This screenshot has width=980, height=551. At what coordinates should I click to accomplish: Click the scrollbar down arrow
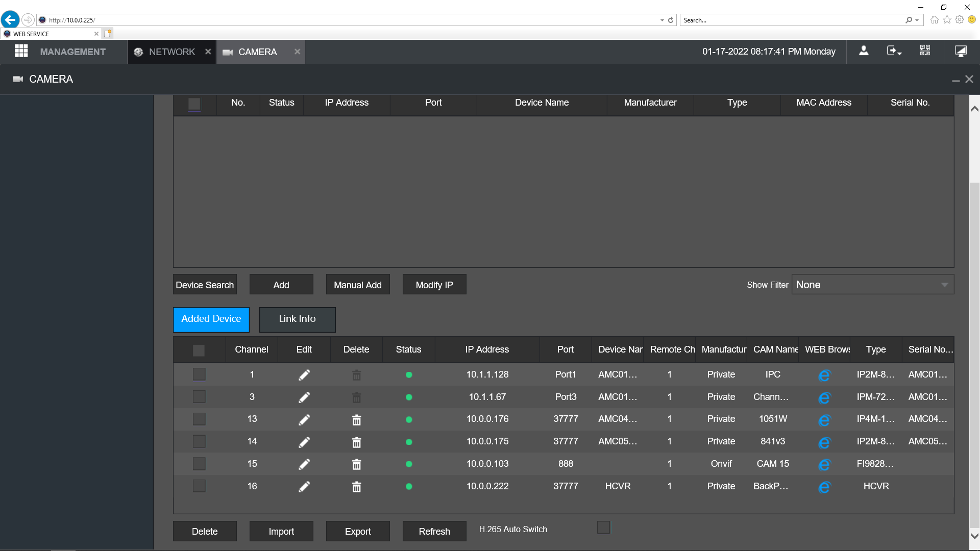[x=974, y=536]
